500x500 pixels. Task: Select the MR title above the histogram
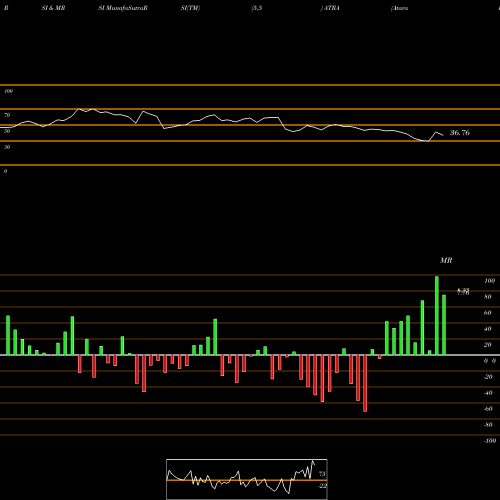(x=446, y=260)
